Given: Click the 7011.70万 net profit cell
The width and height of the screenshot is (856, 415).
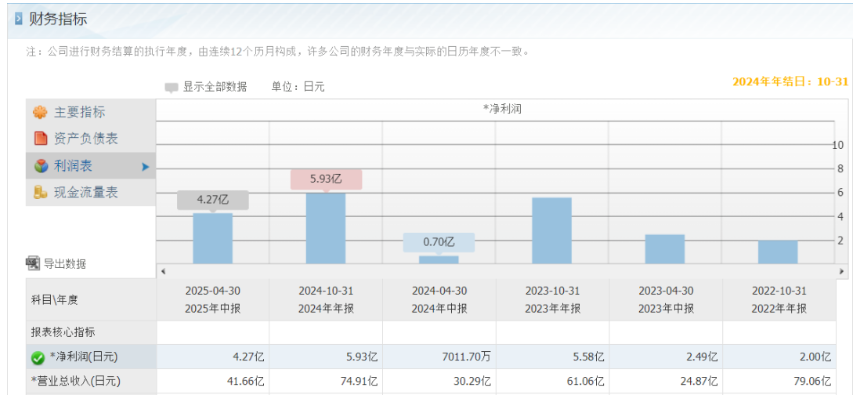Looking at the screenshot, I should 439,357.
